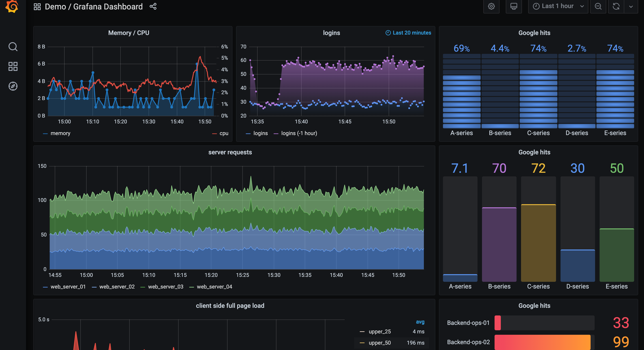The height and width of the screenshot is (350, 644).
Task: Open dashboard settings gear icon
Action: [491, 7]
